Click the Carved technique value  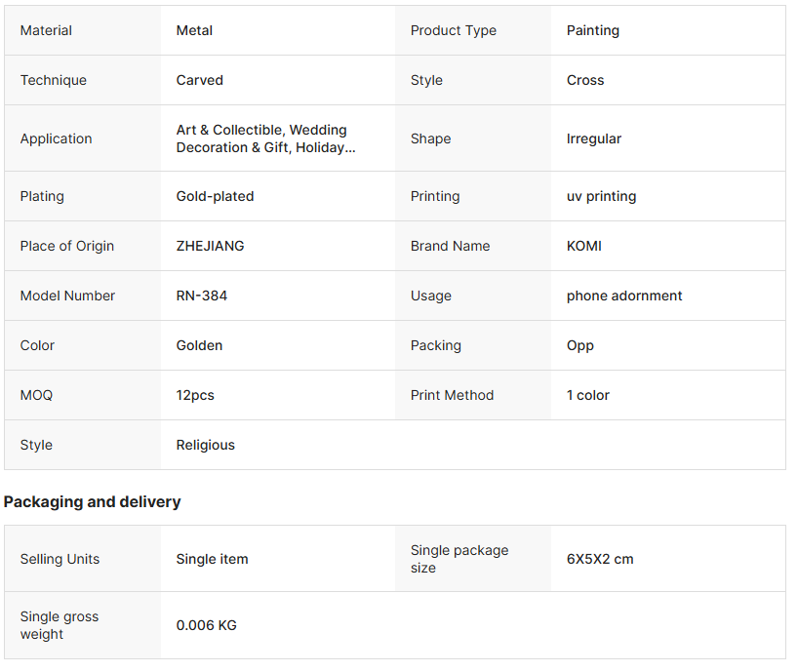point(199,80)
